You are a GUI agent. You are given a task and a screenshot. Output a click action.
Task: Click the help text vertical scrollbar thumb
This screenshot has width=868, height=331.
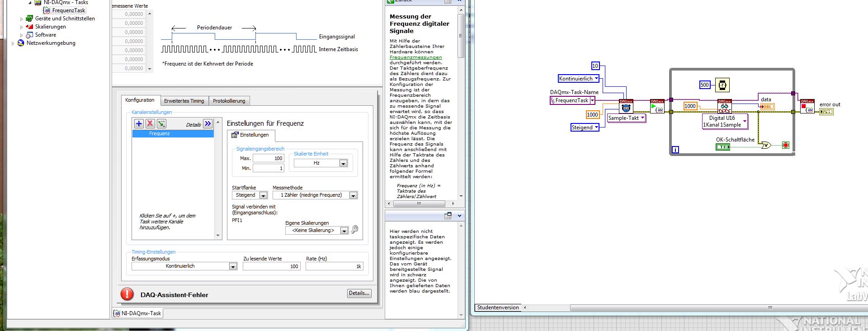coord(461,35)
